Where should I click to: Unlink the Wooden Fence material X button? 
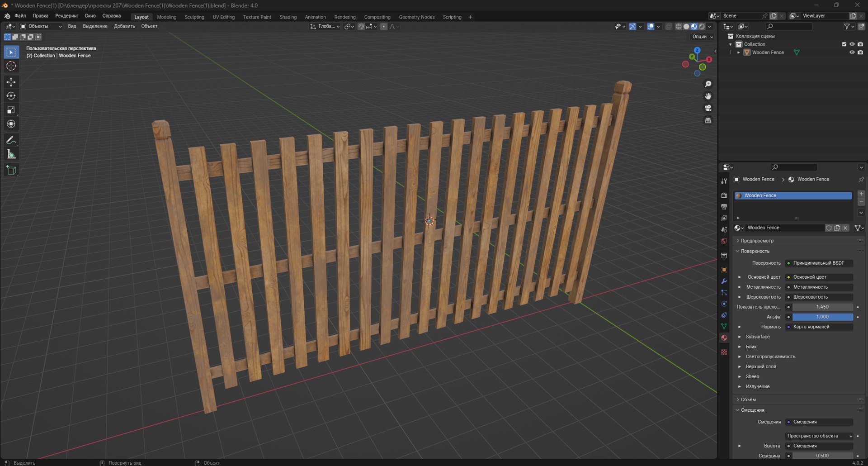click(x=845, y=228)
